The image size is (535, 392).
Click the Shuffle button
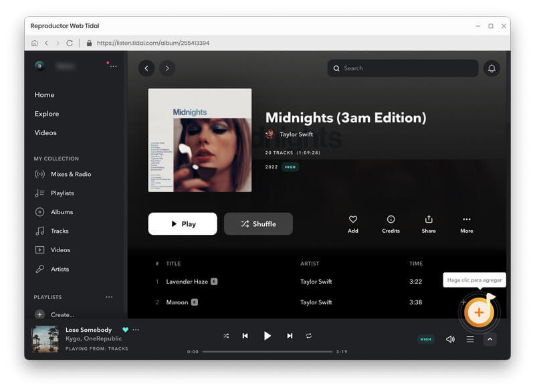tap(258, 224)
